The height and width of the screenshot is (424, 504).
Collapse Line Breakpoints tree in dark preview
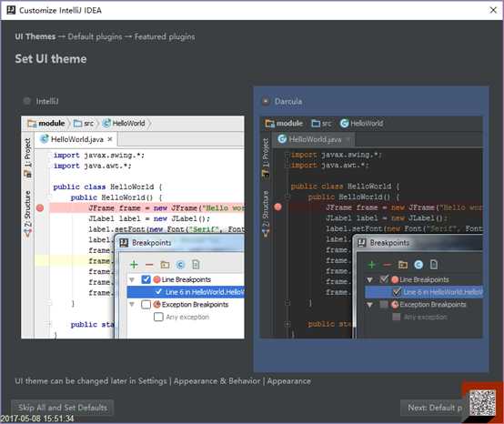(x=369, y=280)
